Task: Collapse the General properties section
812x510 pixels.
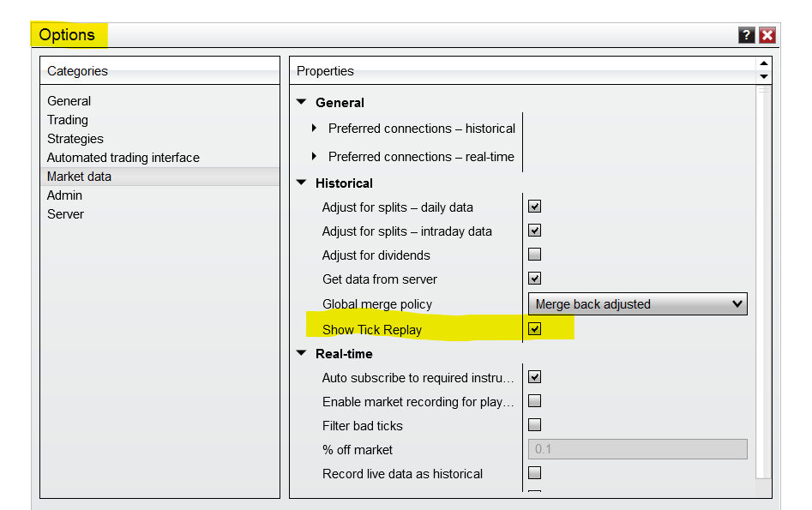Action: tap(301, 103)
